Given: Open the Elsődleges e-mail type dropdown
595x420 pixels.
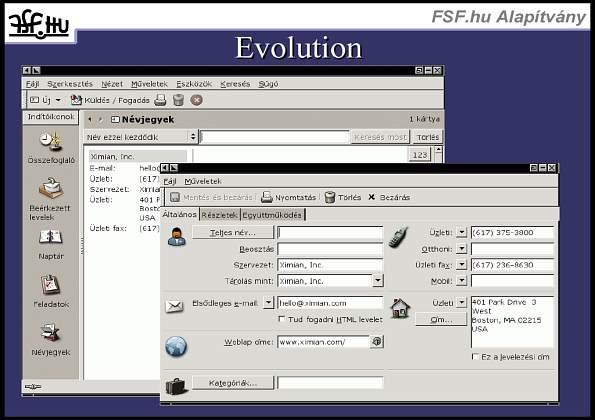Looking at the screenshot, I should coord(269,302).
